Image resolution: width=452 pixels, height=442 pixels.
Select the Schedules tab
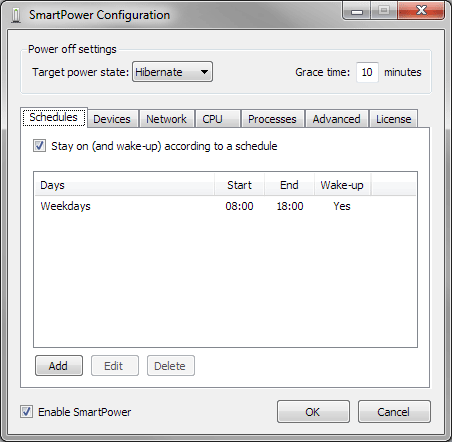point(54,117)
